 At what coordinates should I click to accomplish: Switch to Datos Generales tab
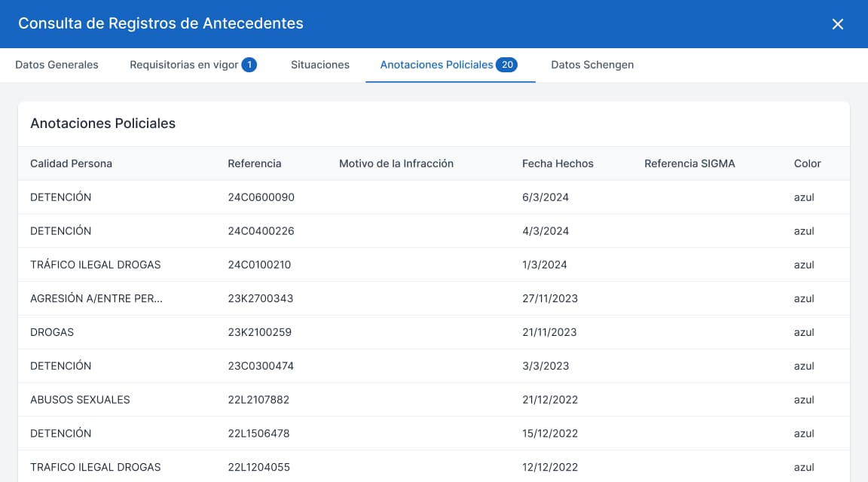click(57, 65)
